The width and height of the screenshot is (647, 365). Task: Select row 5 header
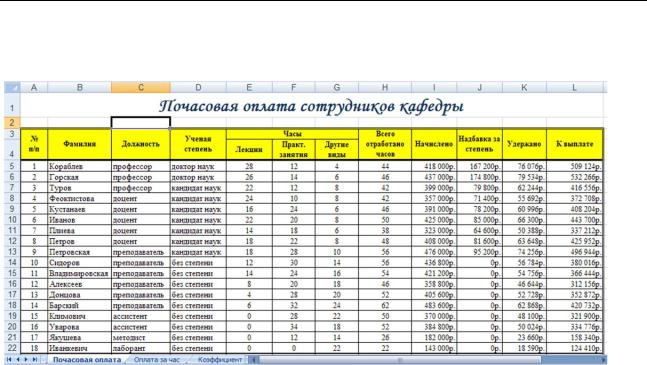pyautogui.click(x=12, y=166)
